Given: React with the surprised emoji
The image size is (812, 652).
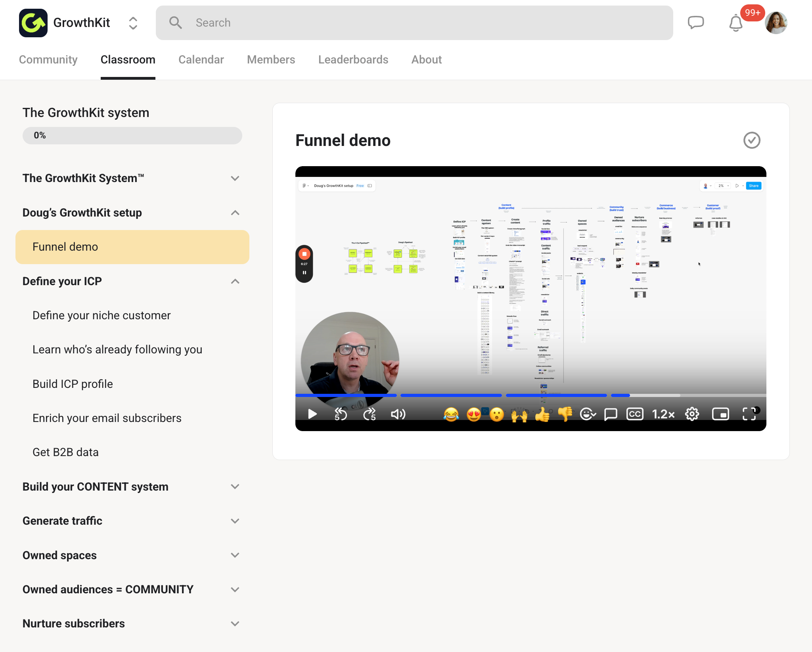Looking at the screenshot, I should click(x=496, y=414).
